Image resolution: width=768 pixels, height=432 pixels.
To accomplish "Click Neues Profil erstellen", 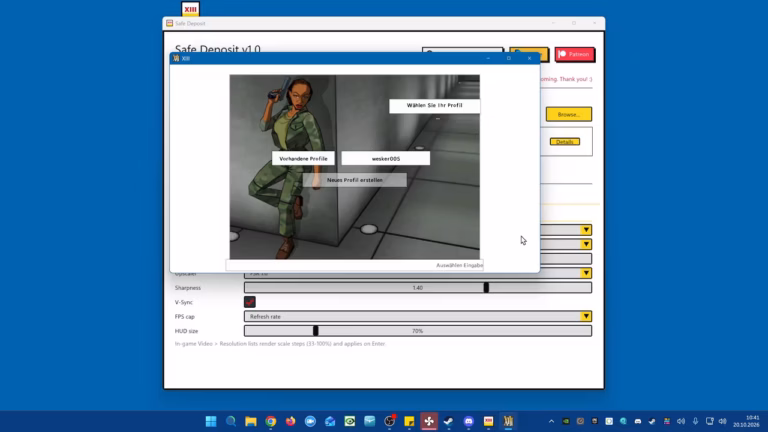I will [355, 180].
